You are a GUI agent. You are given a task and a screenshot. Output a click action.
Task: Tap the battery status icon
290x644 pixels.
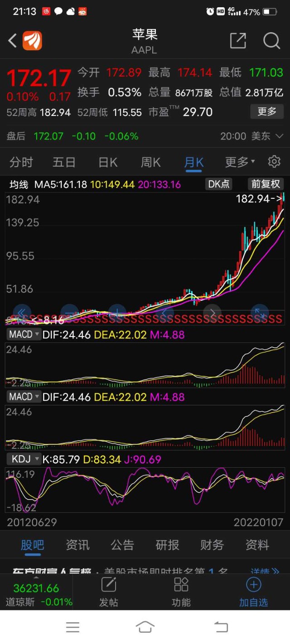click(x=270, y=12)
